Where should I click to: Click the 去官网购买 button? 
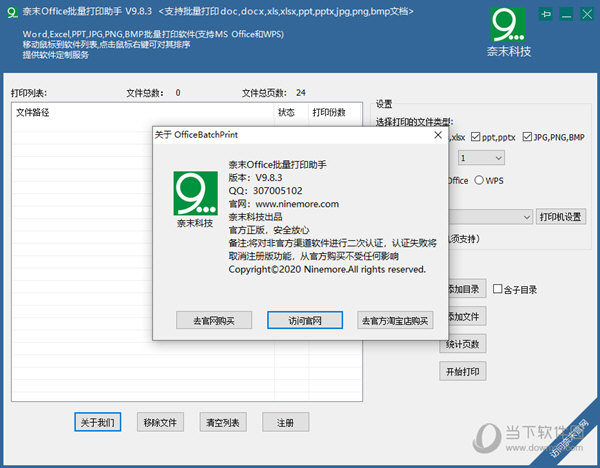[x=214, y=320]
